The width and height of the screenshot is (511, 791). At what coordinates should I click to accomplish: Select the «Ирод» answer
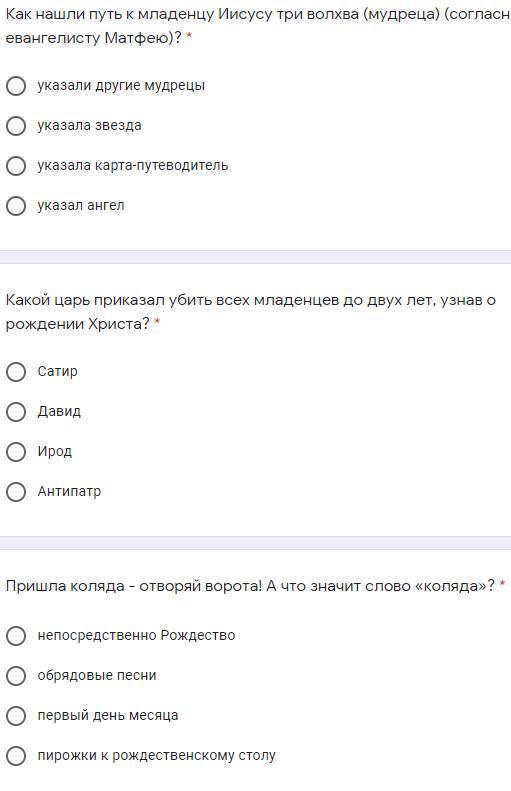[x=16, y=451]
